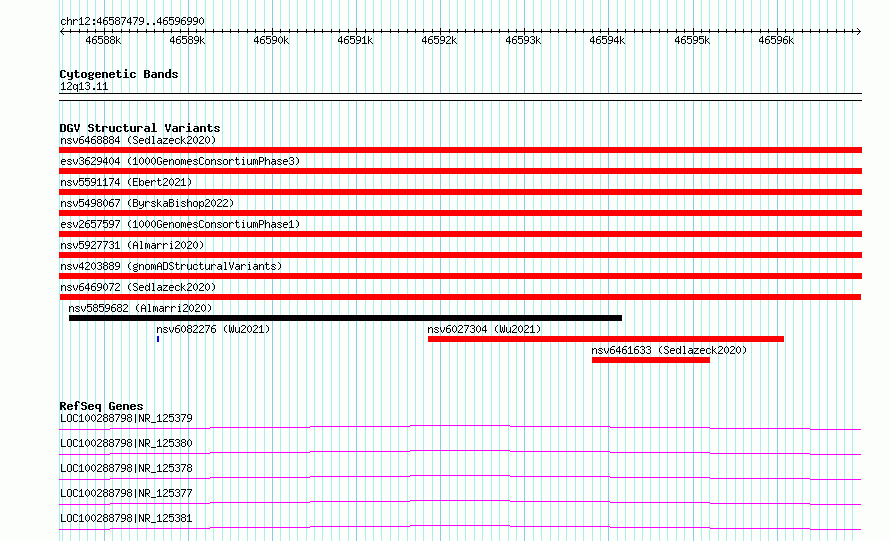Image resolution: width=890 pixels, height=541 pixels.
Task: Click the 46589k ruler position
Action: 187,40
